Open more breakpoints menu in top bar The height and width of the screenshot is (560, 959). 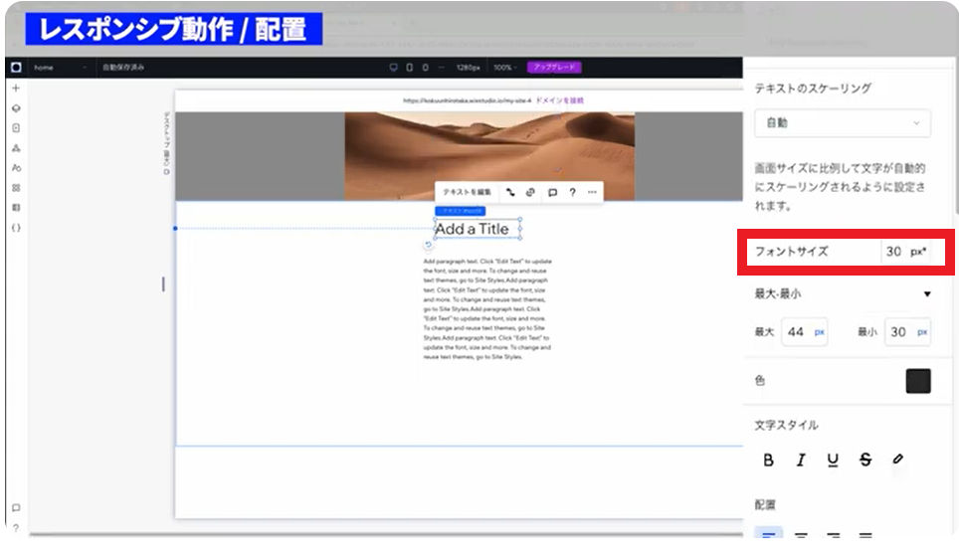tap(441, 68)
